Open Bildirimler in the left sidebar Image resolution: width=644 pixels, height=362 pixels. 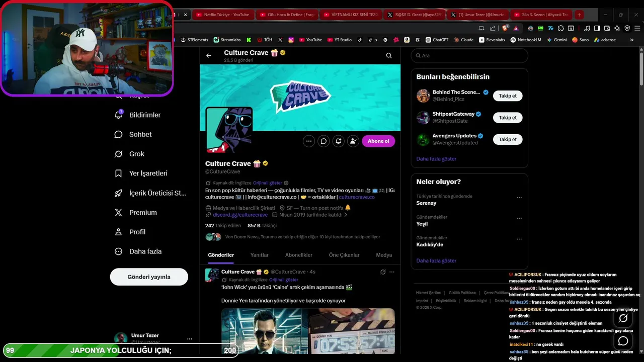click(138, 115)
